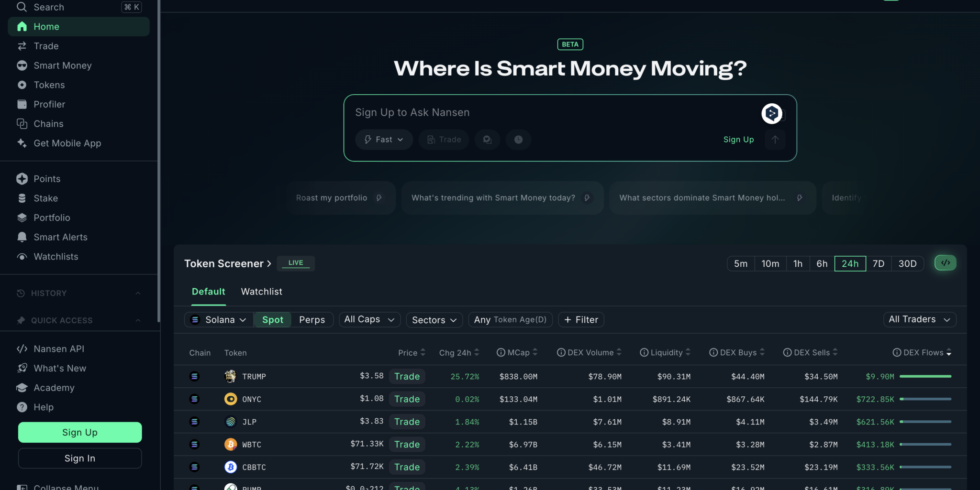Open Any Token Age(D) selector
The height and width of the screenshot is (490, 980).
pos(510,319)
